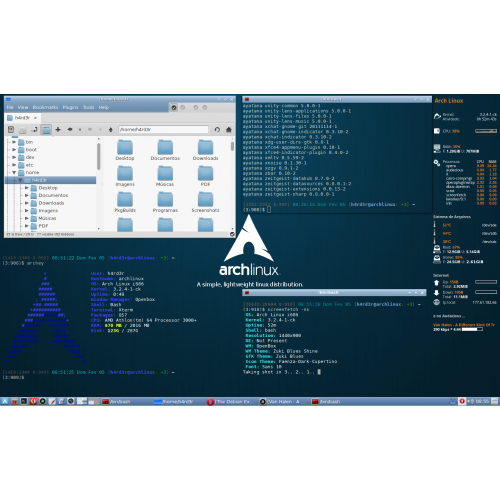
Task: Toggle the devices side pane toolbar icon
Action: (x=22, y=130)
